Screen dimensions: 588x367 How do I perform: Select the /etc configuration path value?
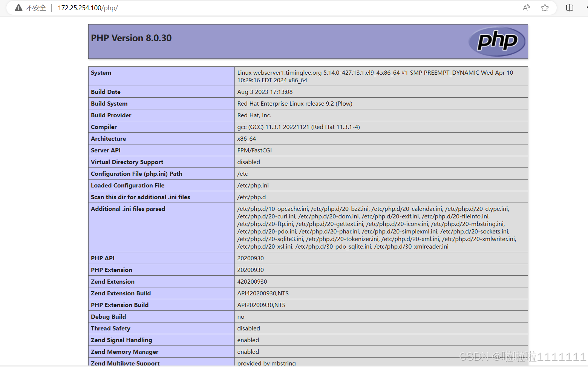click(x=242, y=174)
